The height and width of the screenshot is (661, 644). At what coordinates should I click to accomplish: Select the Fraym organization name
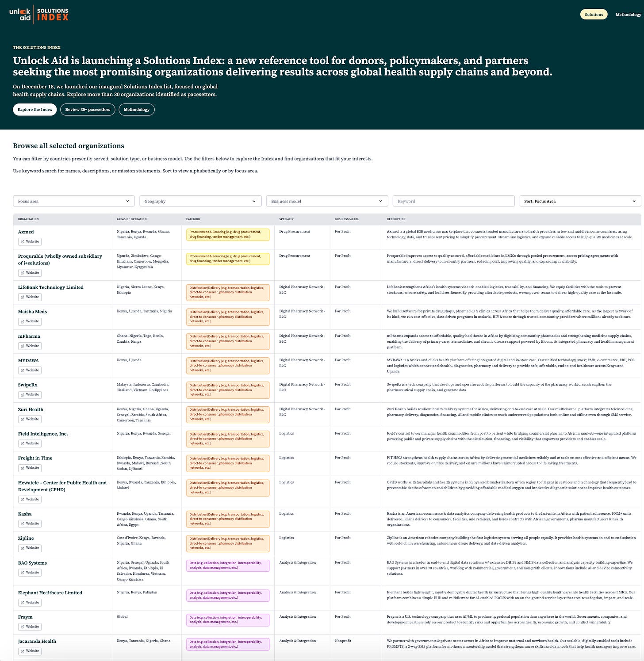(x=25, y=617)
